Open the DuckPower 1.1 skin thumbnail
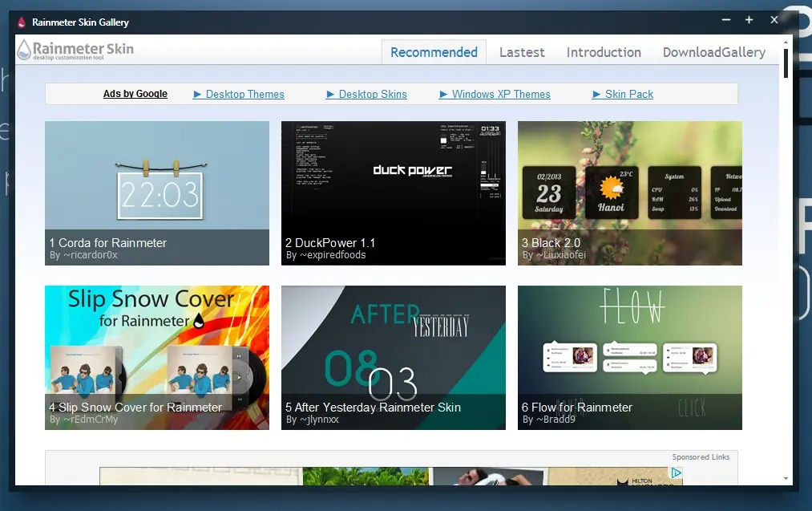This screenshot has width=812, height=511. [x=394, y=193]
